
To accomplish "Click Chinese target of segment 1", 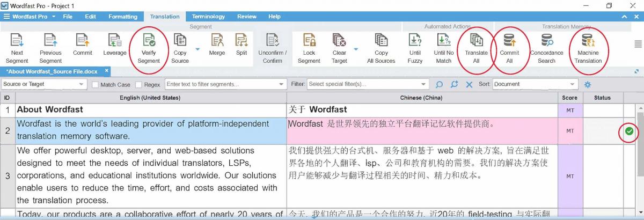I will click(318, 109).
